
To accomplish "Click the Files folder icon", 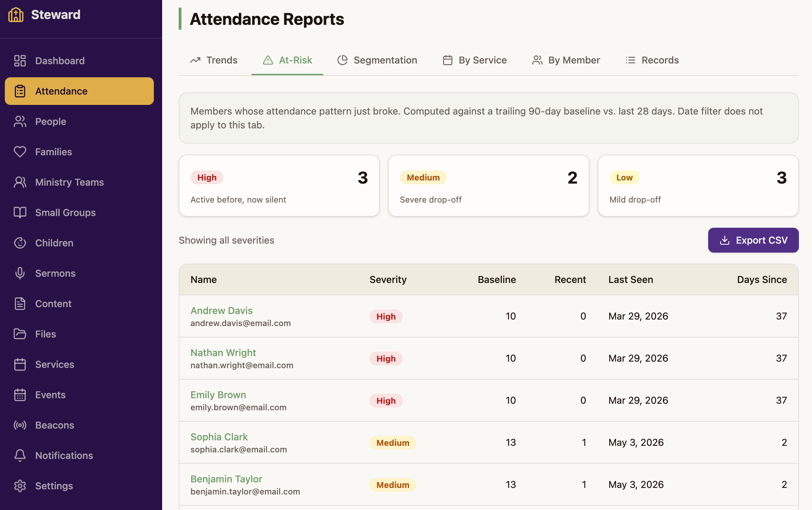I will (x=20, y=334).
